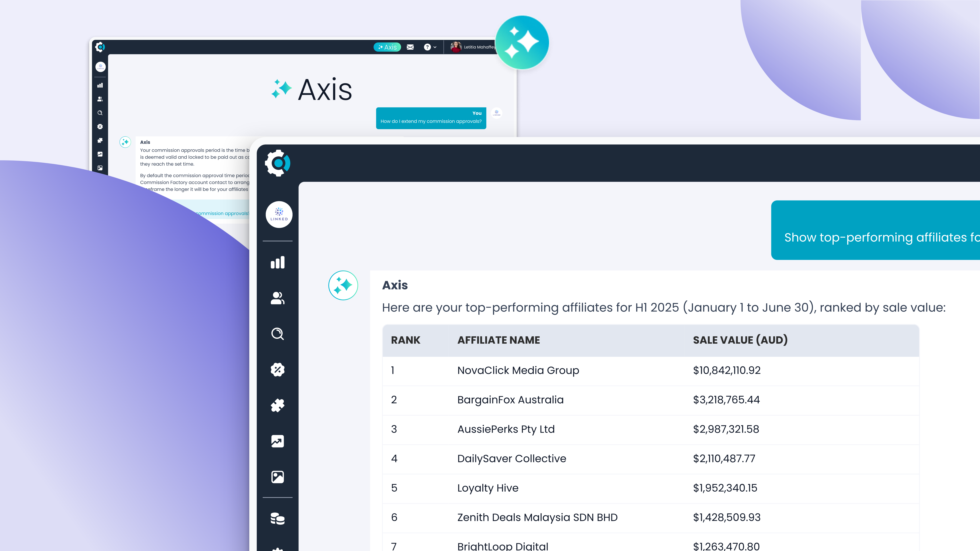Open the people icon in back window sidebar
This screenshot has width=980, height=551.
pyautogui.click(x=100, y=99)
